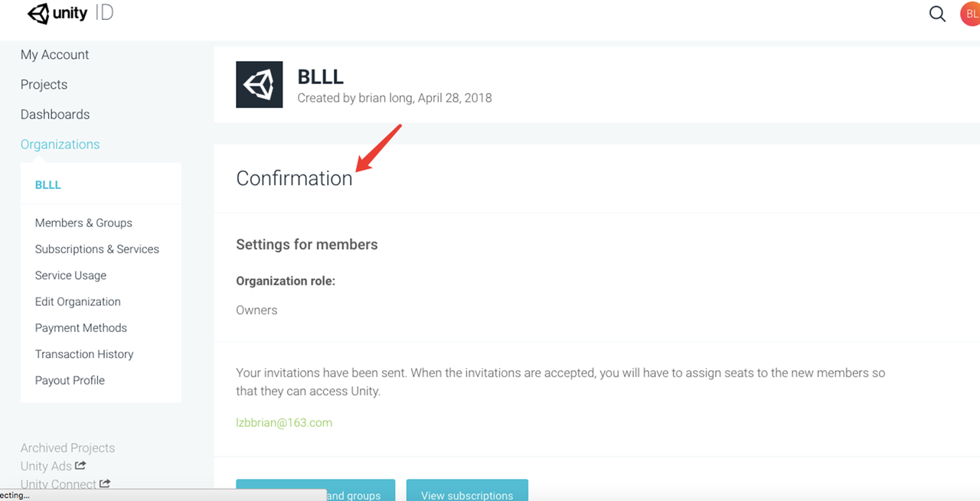
Task: Open Members & Groups page
Action: [x=83, y=223]
